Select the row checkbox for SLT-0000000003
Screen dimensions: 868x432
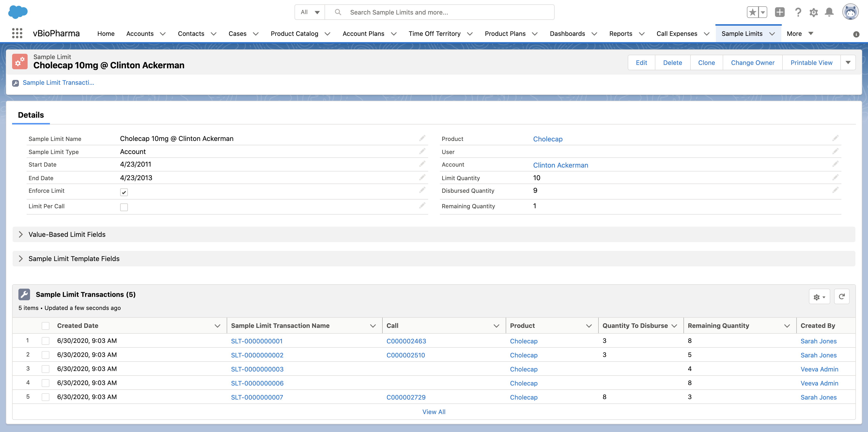(46, 369)
